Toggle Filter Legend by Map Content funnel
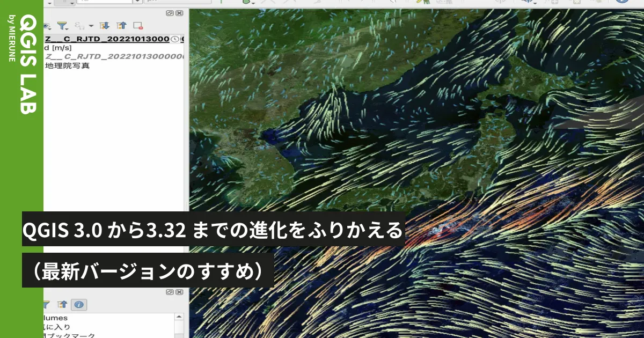This screenshot has height=338, width=644. pyautogui.click(x=63, y=25)
